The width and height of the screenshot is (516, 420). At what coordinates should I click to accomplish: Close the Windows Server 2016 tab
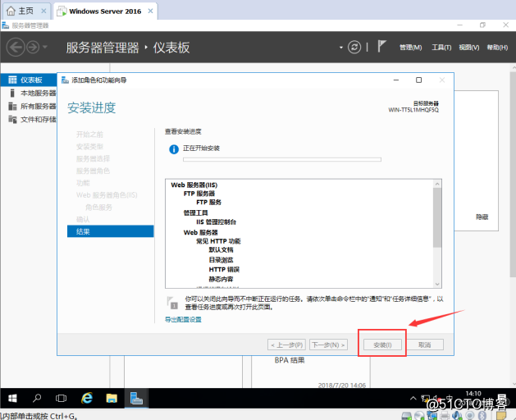(x=150, y=11)
